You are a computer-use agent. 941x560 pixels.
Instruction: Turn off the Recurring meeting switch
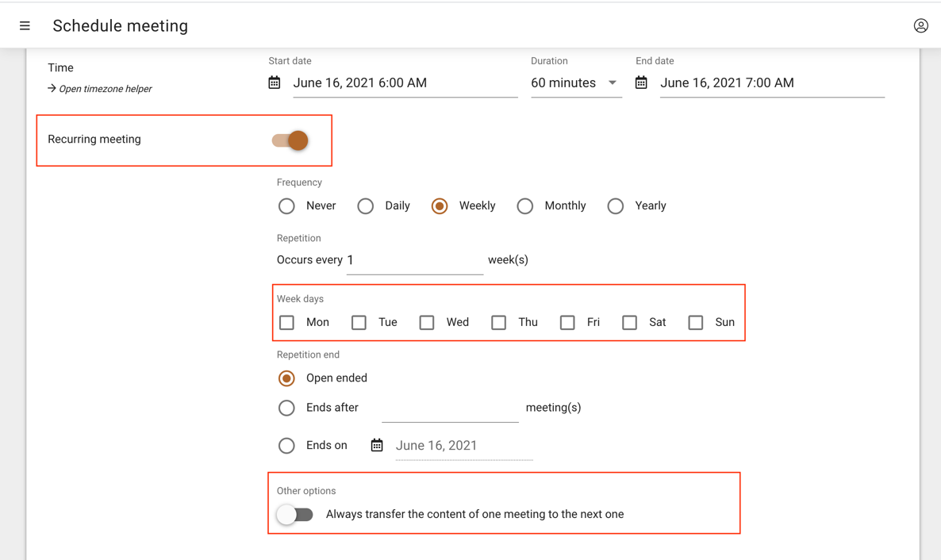(x=290, y=140)
